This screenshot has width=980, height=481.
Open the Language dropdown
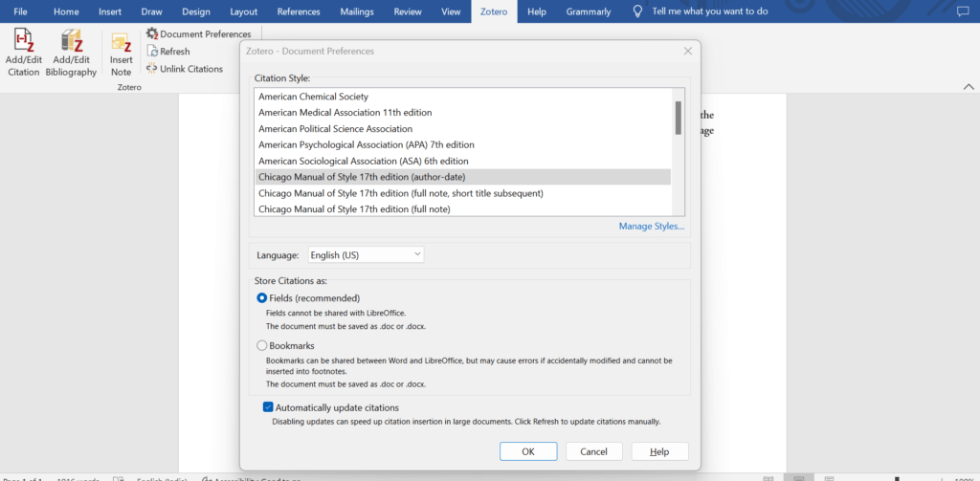[366, 255]
